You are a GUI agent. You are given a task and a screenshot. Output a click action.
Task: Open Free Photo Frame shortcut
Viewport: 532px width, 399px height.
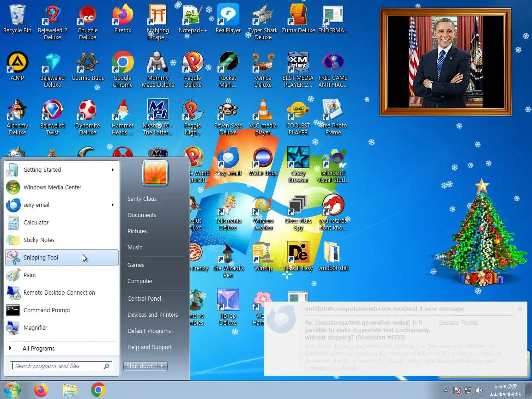coord(333,117)
